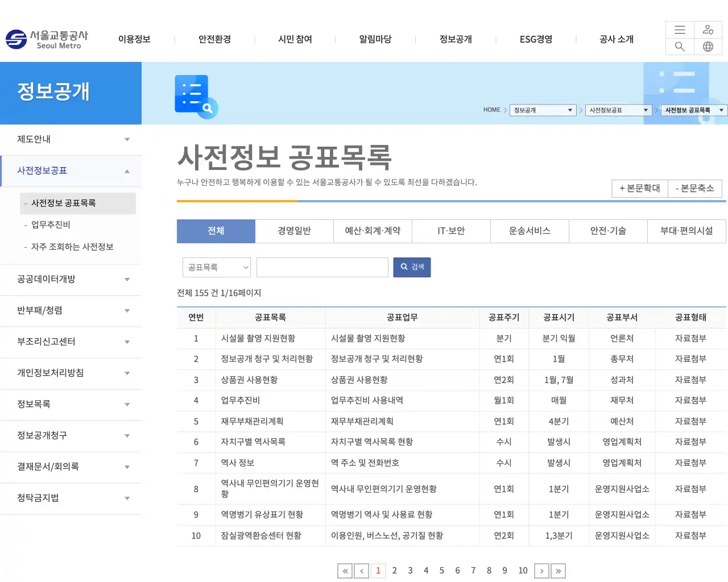
Task: Open the ESG경영 top menu
Action: point(536,39)
